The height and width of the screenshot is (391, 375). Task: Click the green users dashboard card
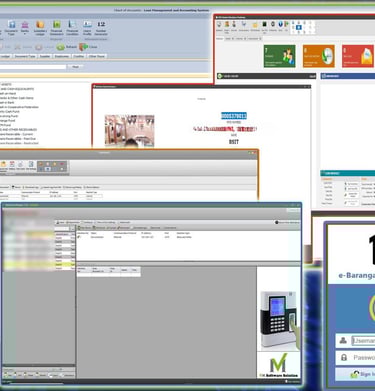pyautogui.click(x=279, y=56)
